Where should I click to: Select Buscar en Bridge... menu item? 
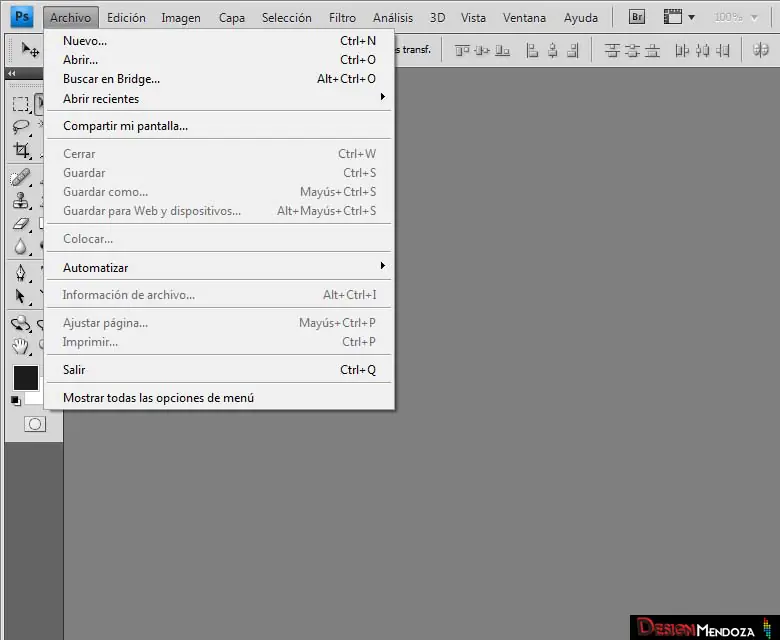click(219, 79)
